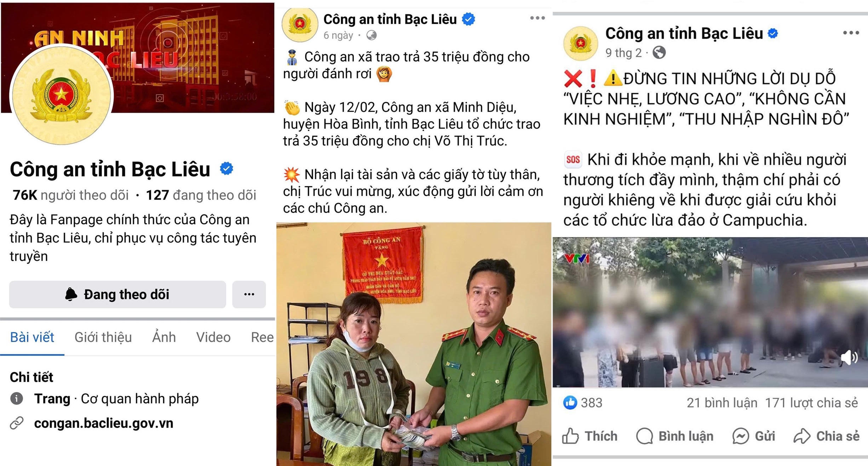This screenshot has width=868, height=466.
Task: Click the verified badge beside the page name
Action: pyautogui.click(x=226, y=169)
